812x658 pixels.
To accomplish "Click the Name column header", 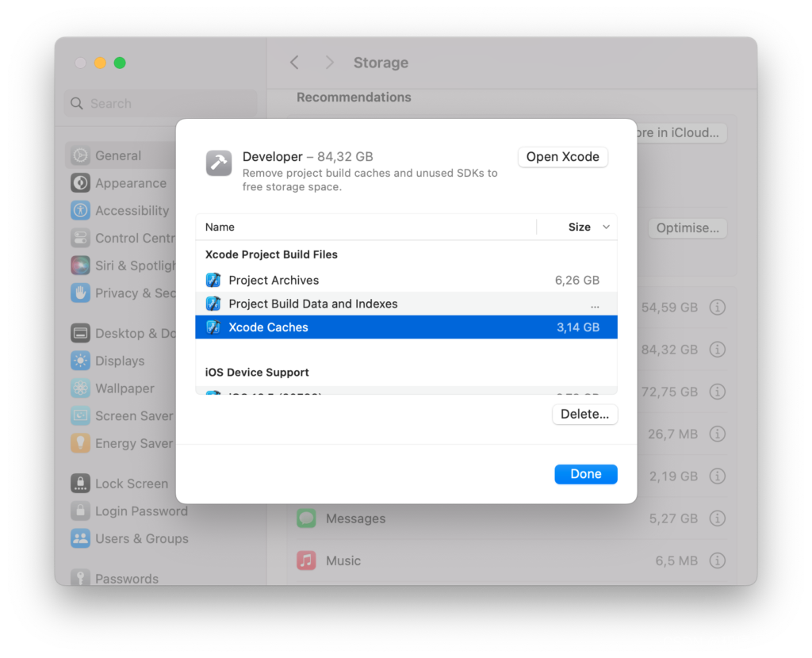I will 220,228.
